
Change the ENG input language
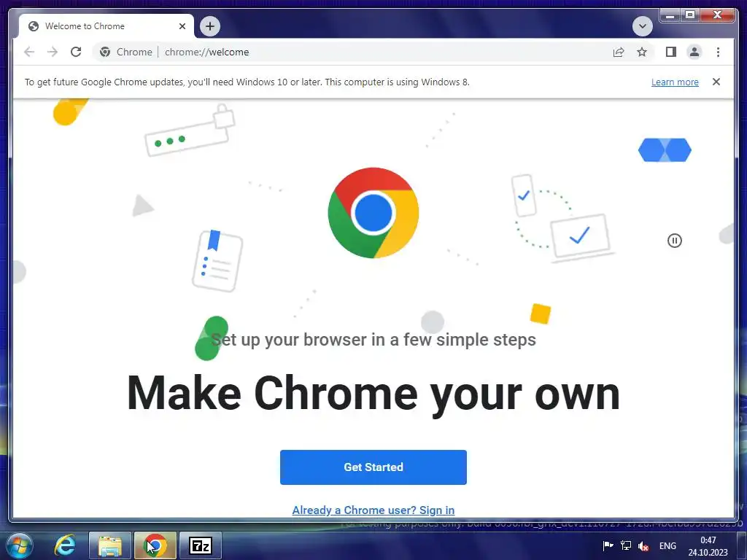667,545
